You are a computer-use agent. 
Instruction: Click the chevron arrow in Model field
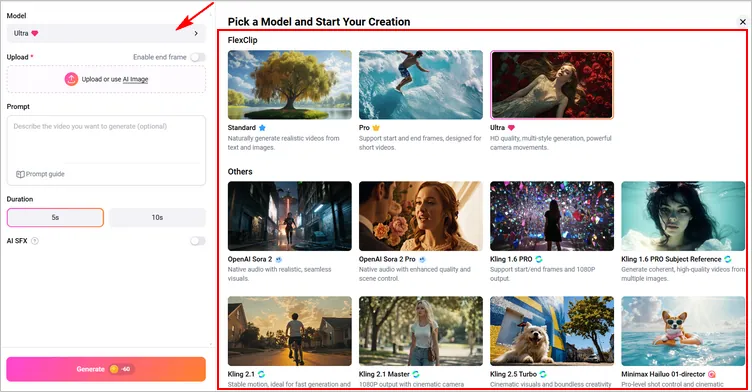pos(196,34)
